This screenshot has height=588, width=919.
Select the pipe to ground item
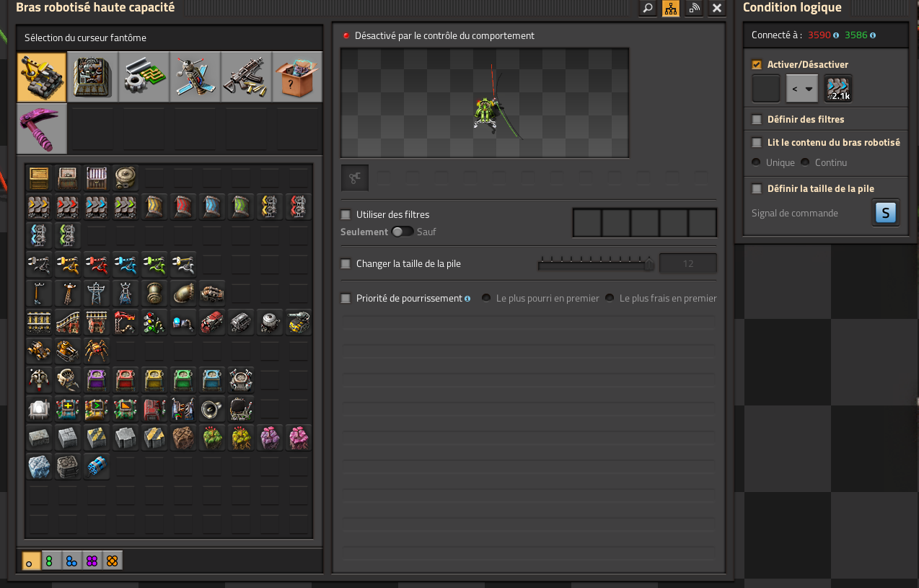point(183,293)
